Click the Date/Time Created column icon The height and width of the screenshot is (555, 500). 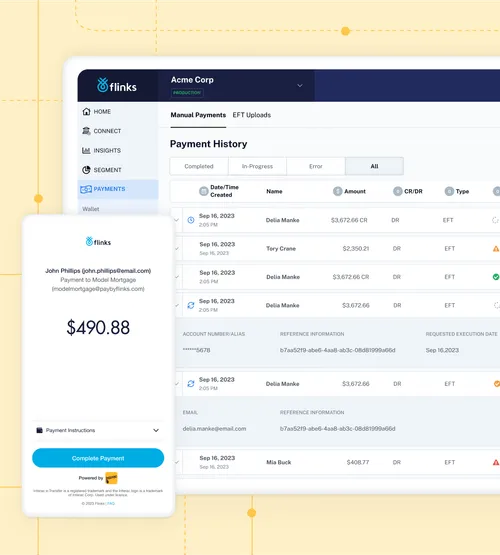click(x=203, y=191)
